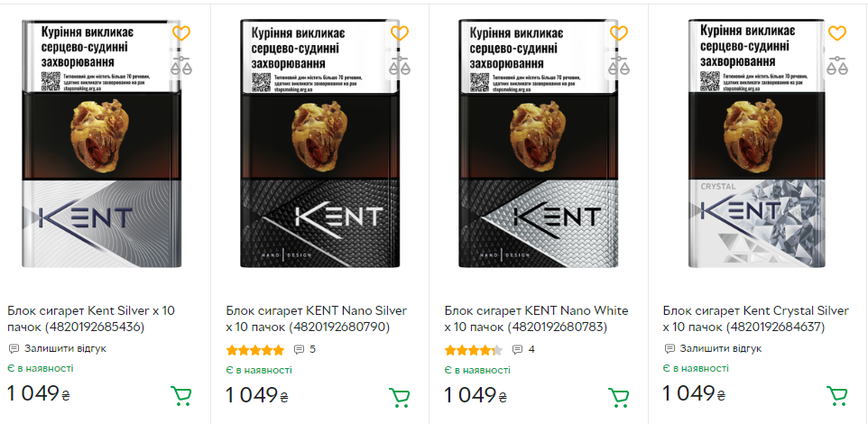Image resolution: width=868 pixels, height=424 pixels.
Task: Click the Kent Crystal Silver product image
Action: 756,144
